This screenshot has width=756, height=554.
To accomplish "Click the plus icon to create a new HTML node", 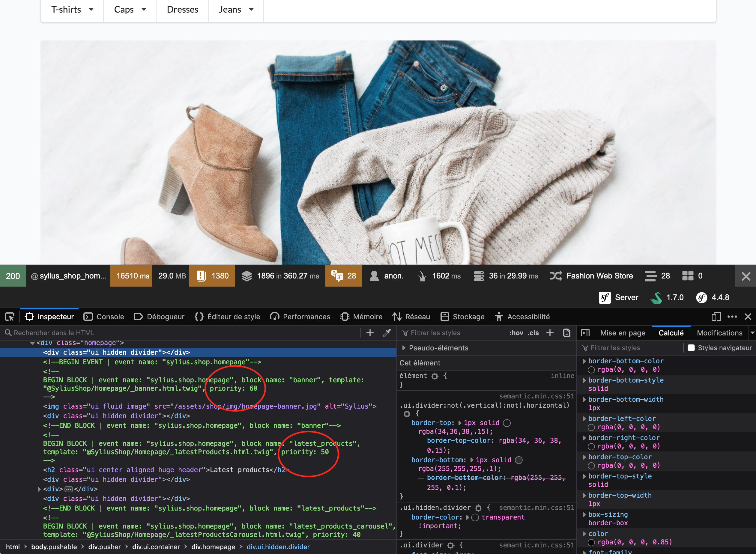I will pyautogui.click(x=370, y=333).
